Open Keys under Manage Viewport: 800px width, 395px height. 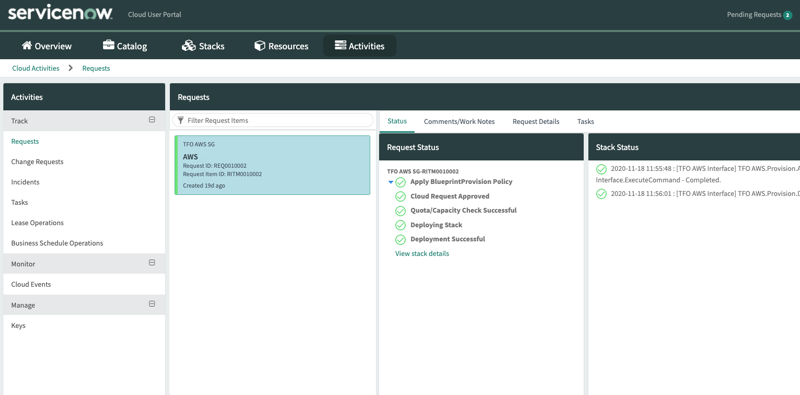pyautogui.click(x=18, y=326)
